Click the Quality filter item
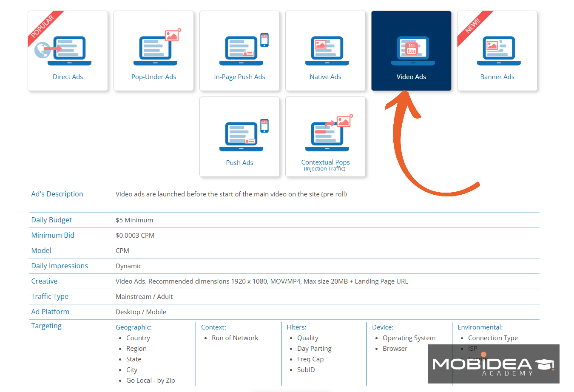Screen dimensions: 574x392 [x=308, y=338]
